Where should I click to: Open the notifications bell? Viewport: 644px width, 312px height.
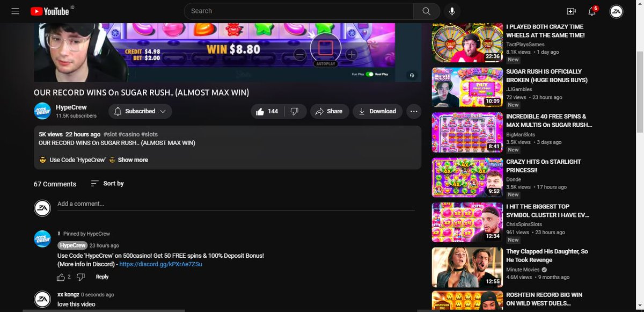[x=592, y=11]
